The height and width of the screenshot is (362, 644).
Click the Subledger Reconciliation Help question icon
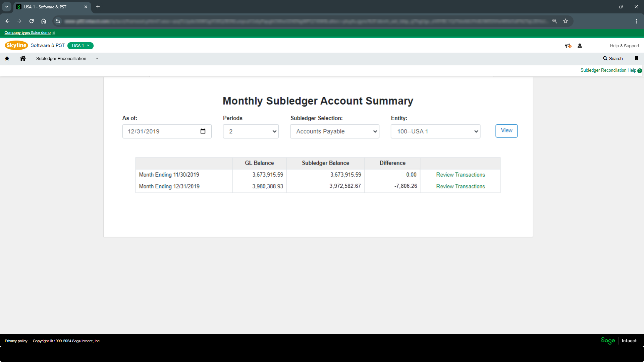coord(640,71)
